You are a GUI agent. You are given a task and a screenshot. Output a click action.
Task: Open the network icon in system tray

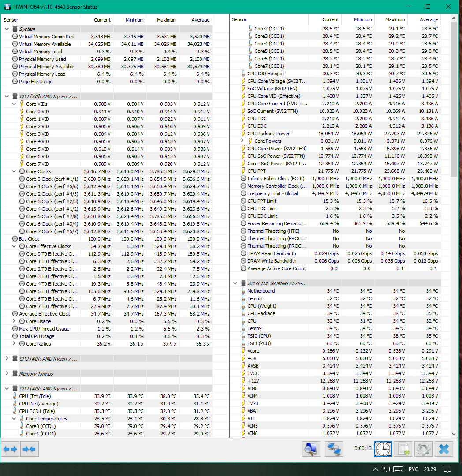coord(386,469)
